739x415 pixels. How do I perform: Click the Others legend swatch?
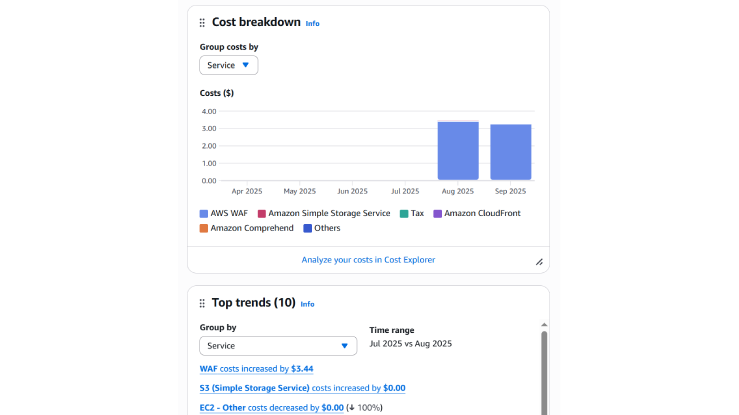(308, 228)
